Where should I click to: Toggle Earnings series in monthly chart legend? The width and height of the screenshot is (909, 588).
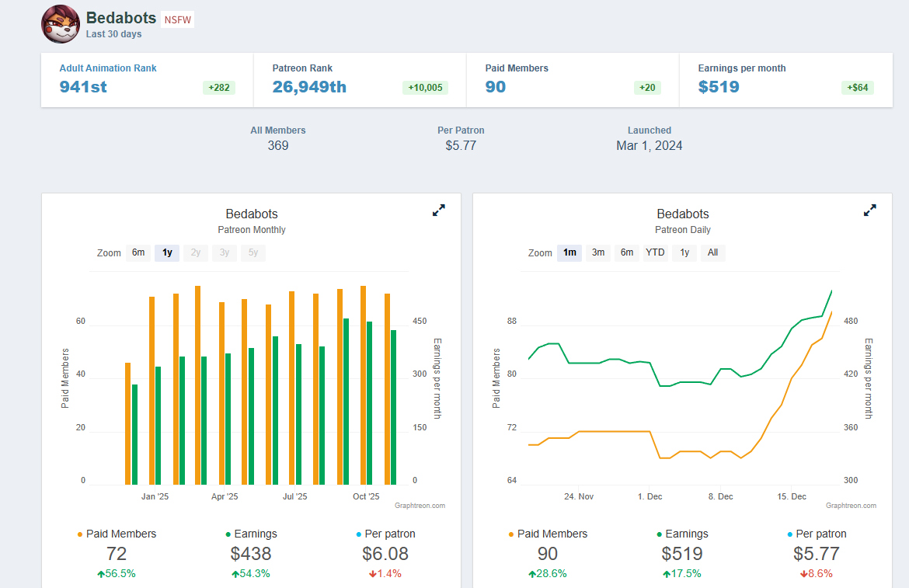[x=251, y=534]
